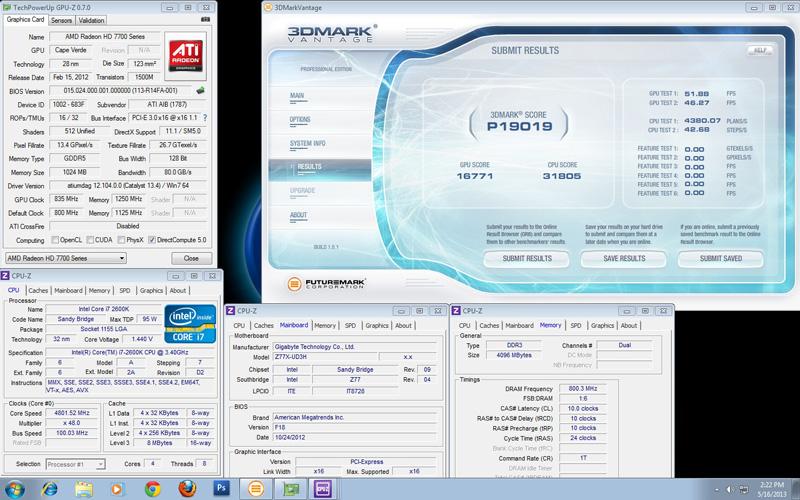The height and width of the screenshot is (500, 800).
Task: Click the Z icon of the CPU-Z Mainboard window
Action: [x=230, y=311]
